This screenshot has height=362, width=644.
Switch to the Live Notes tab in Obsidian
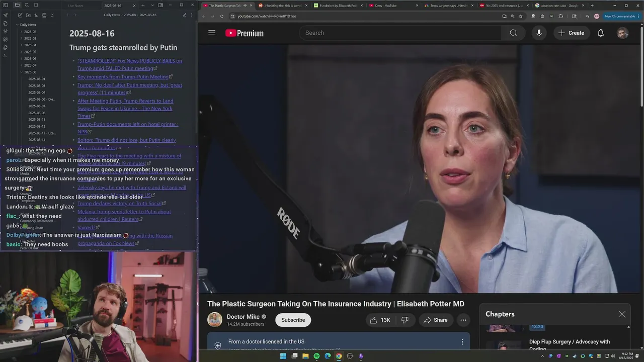tap(76, 6)
